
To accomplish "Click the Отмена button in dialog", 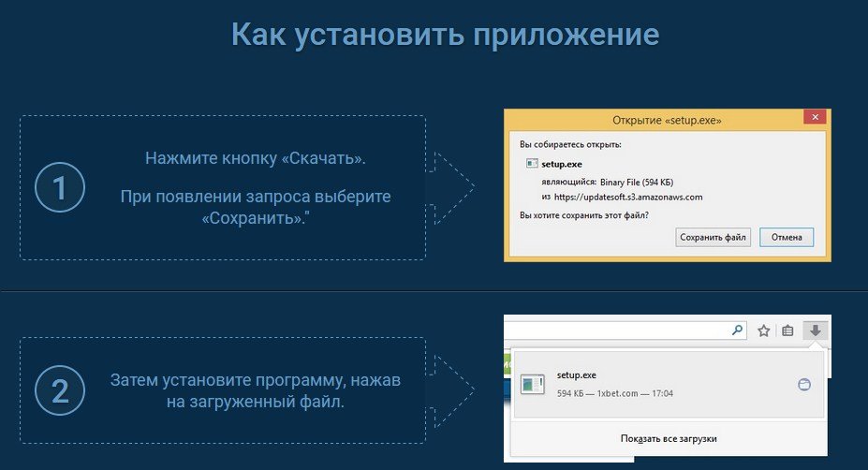I will coord(787,237).
